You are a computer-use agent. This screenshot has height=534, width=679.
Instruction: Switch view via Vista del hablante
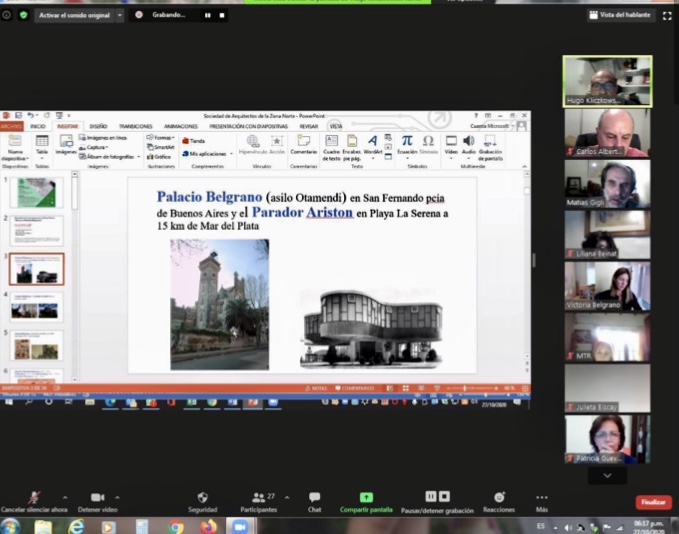coord(620,15)
